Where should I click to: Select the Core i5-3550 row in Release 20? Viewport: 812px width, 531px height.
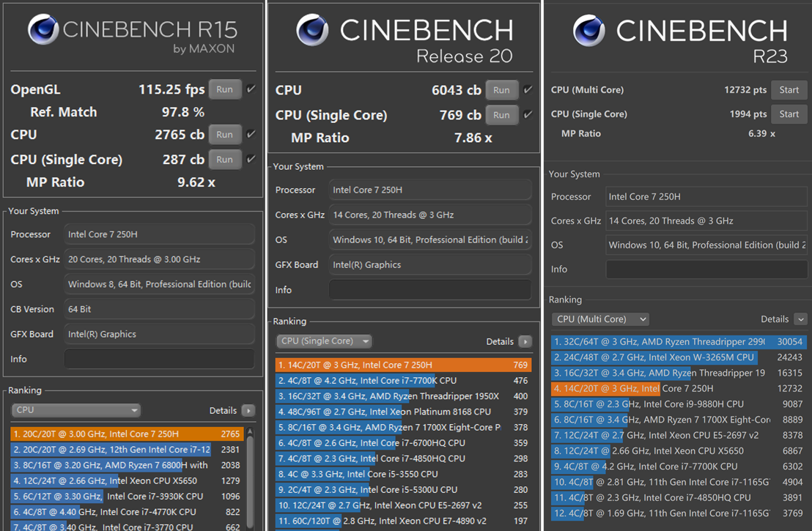pyautogui.click(x=403, y=474)
